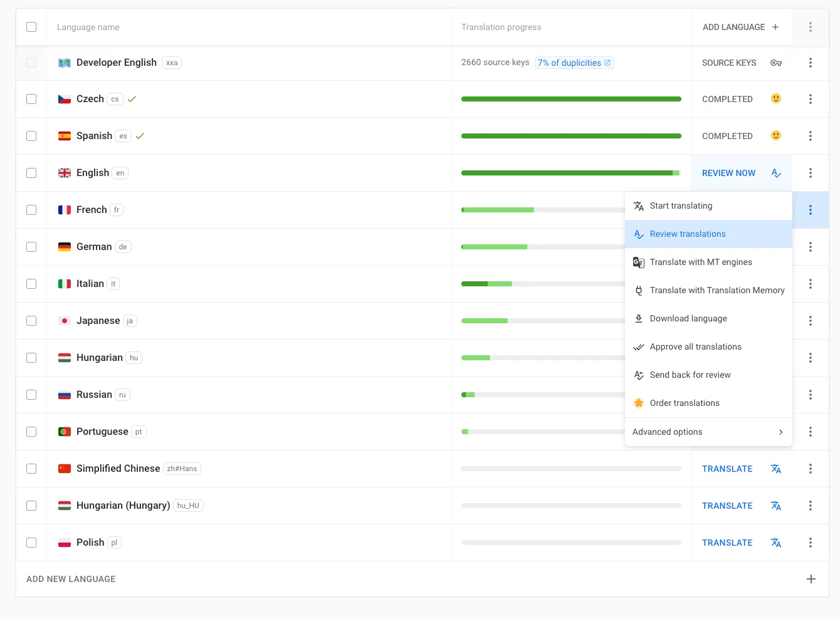Click the smiley icon in Czech row

point(775,98)
